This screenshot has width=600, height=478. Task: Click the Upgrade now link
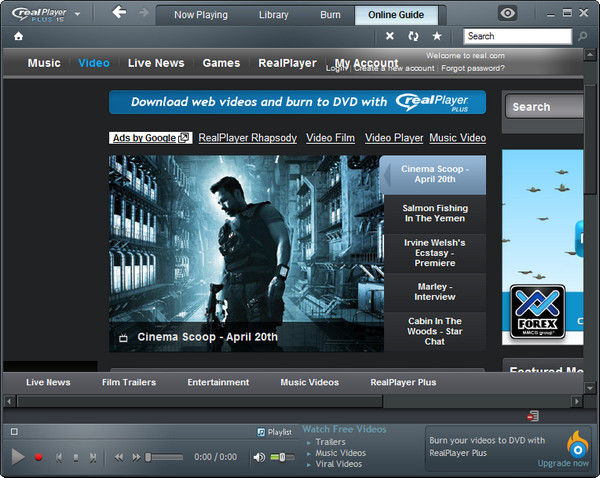(563, 463)
